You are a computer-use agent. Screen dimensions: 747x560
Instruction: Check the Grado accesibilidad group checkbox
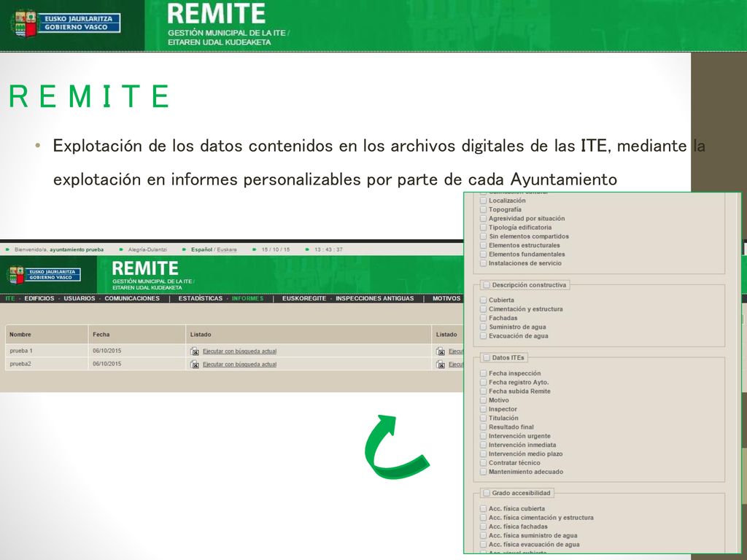coord(487,493)
